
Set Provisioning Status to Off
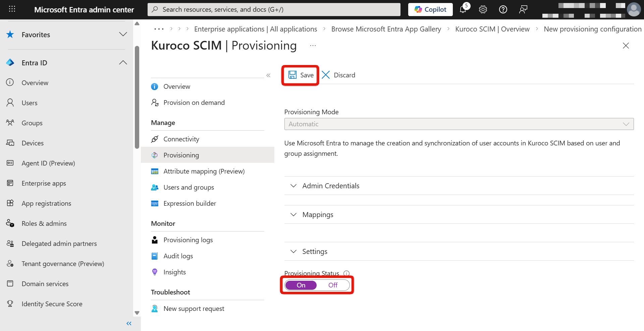pyautogui.click(x=333, y=285)
